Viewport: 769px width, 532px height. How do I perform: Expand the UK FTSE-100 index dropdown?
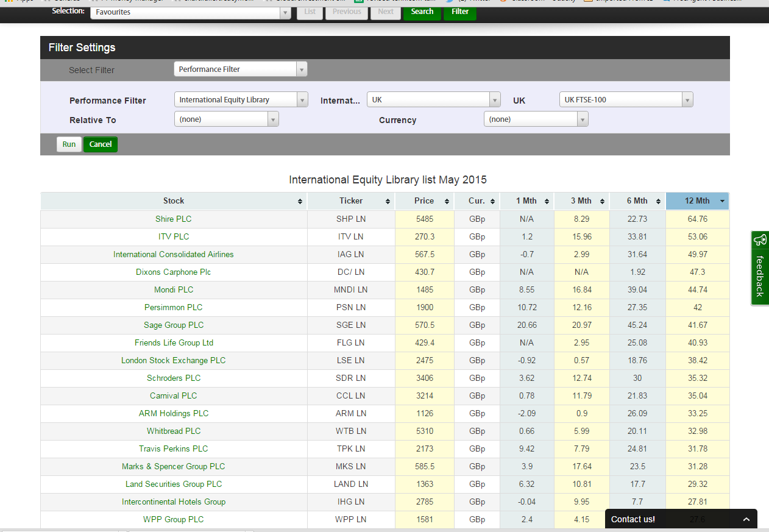(x=626, y=100)
